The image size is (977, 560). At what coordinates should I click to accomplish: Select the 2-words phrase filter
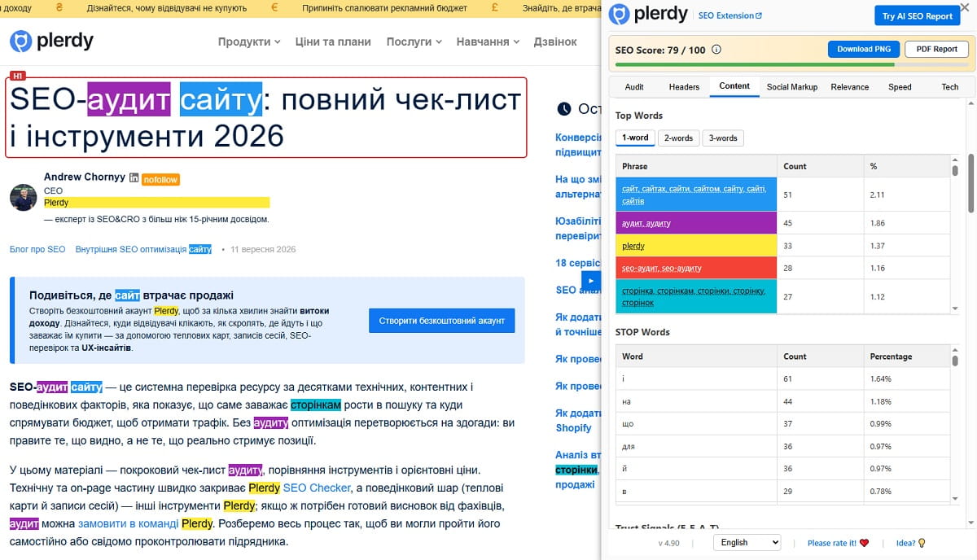tap(678, 138)
